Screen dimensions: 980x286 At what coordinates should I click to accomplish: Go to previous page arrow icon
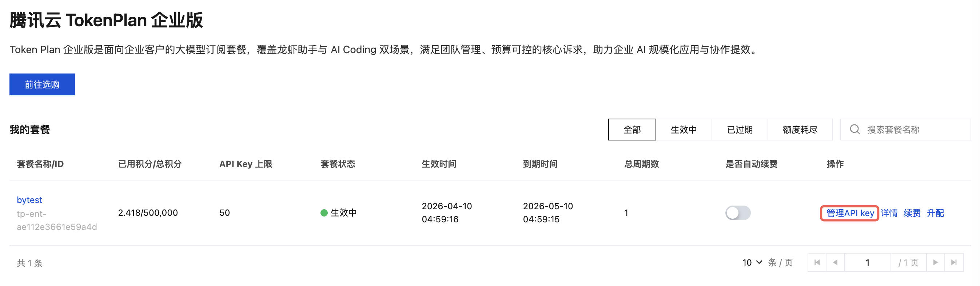tap(835, 262)
